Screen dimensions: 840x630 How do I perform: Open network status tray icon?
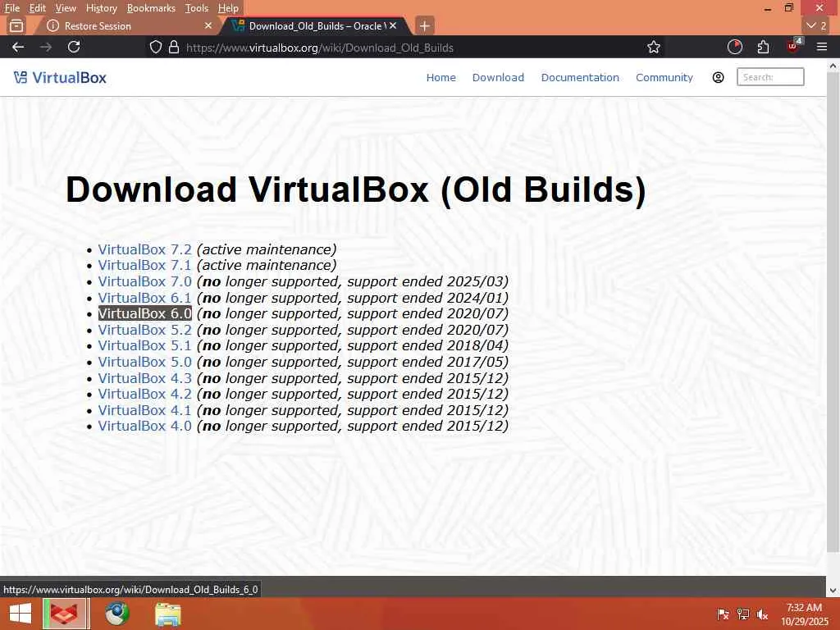pyautogui.click(x=743, y=614)
